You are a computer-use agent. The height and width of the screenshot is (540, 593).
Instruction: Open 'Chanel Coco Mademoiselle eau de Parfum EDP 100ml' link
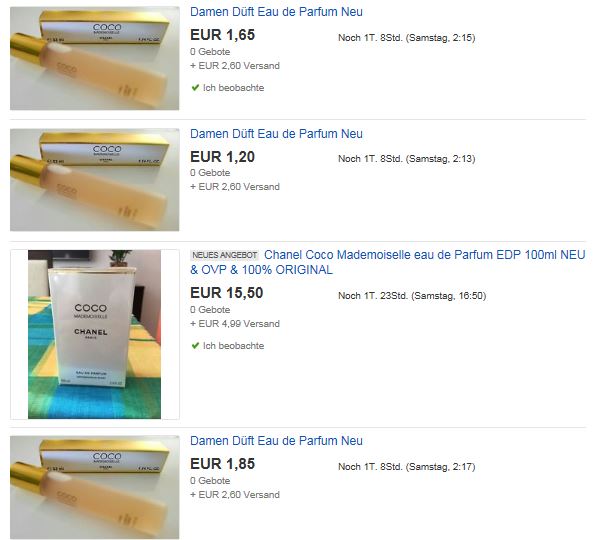(x=388, y=262)
